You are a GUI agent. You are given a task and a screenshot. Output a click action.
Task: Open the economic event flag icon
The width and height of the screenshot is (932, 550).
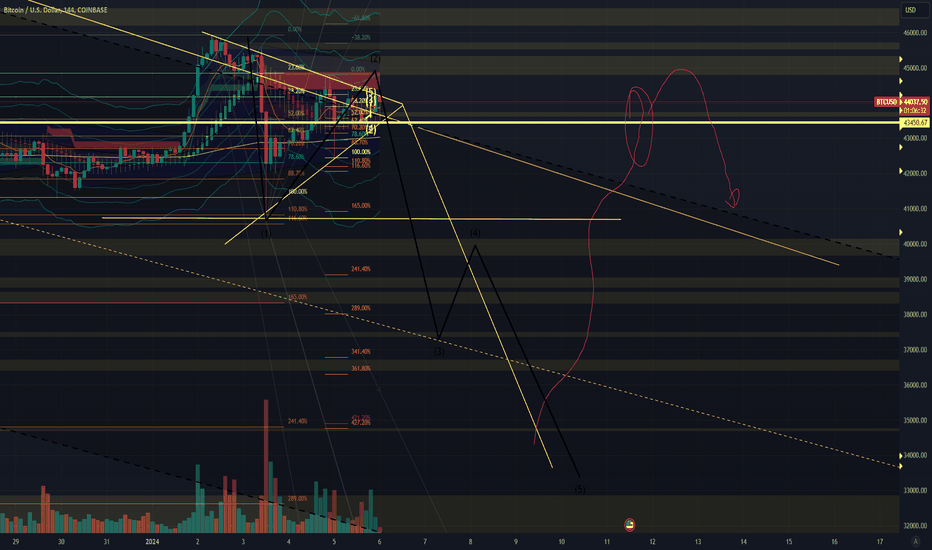click(629, 524)
